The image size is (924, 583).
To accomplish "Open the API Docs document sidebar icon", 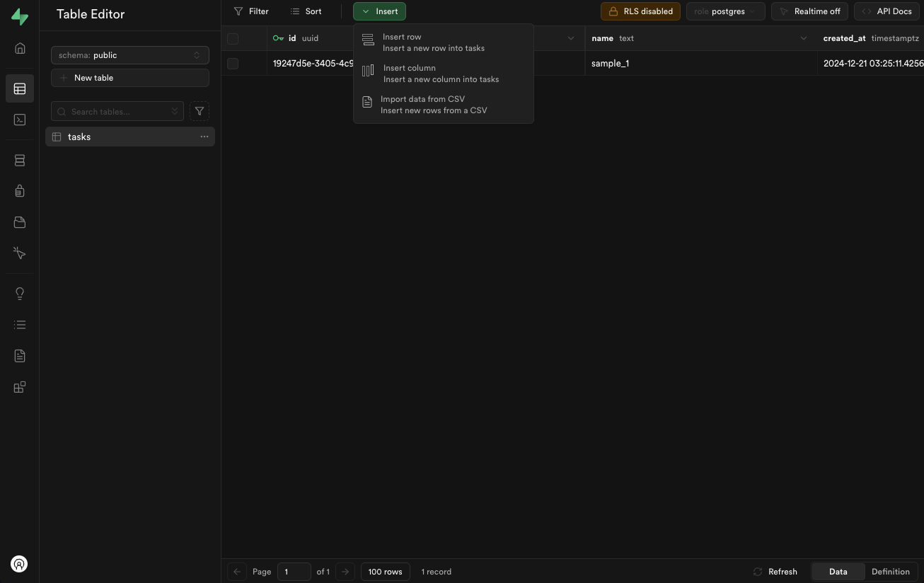I will coord(20,356).
